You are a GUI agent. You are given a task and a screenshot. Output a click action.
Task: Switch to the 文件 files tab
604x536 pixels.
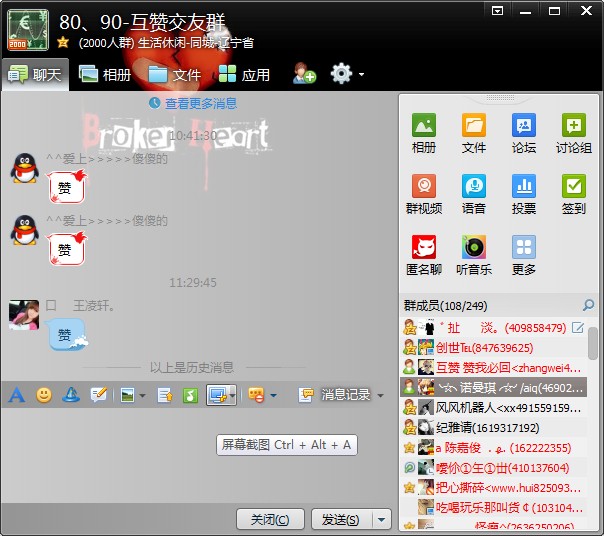pyautogui.click(x=174, y=74)
